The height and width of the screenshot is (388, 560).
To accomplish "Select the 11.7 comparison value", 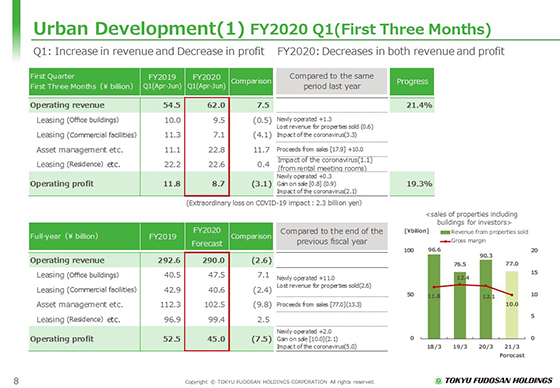I will [x=261, y=150].
